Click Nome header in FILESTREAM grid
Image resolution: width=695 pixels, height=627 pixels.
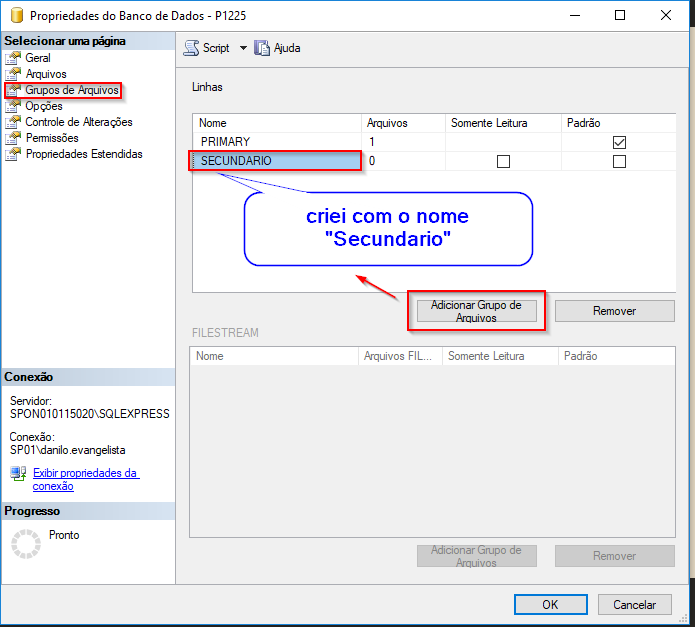point(274,356)
